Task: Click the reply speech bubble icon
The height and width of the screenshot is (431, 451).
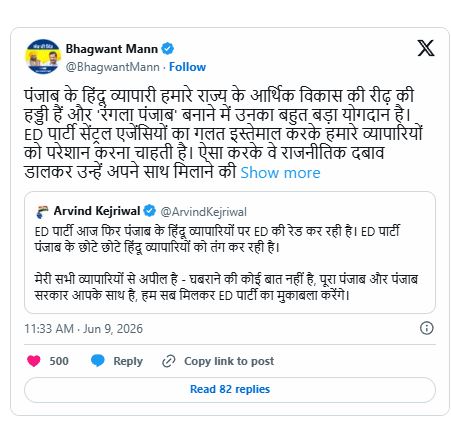Action: point(98,361)
